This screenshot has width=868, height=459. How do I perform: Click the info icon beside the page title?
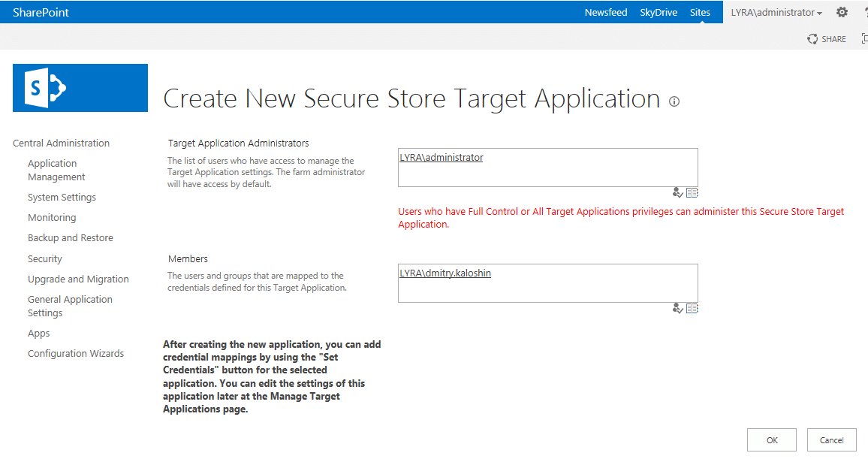pyautogui.click(x=674, y=101)
